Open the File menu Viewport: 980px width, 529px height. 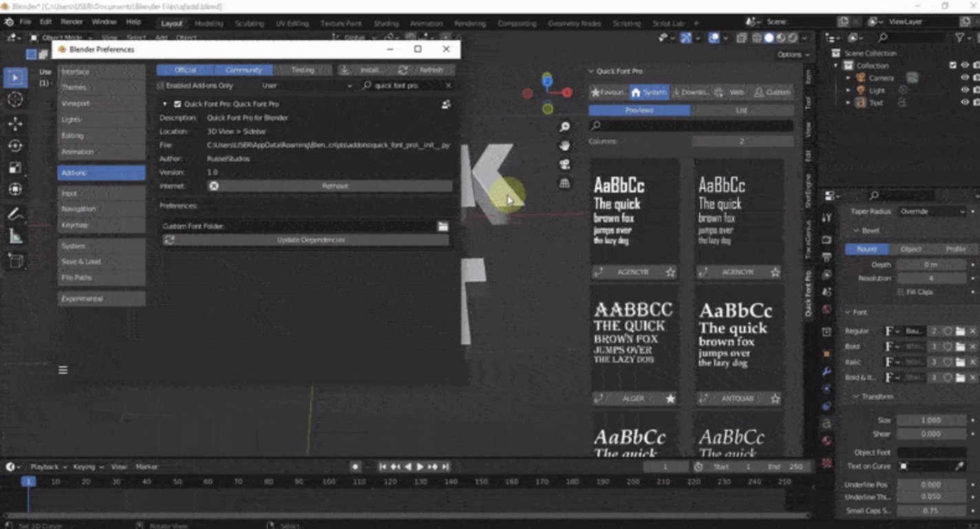(x=25, y=22)
